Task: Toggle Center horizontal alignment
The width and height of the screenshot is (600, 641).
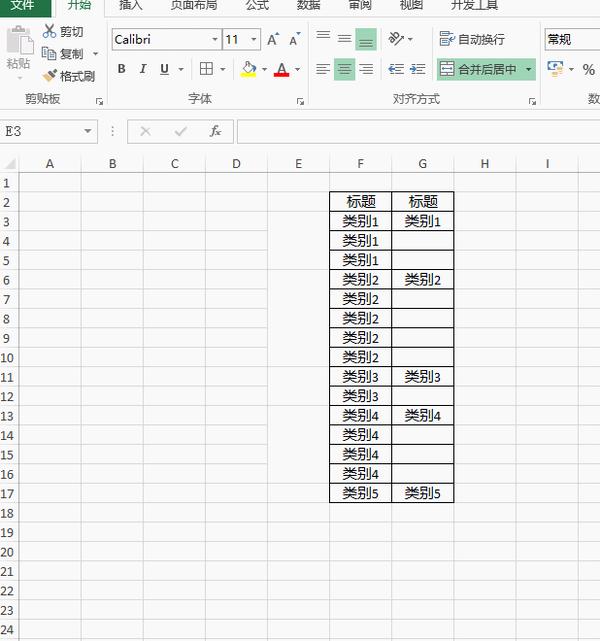Action: (x=344, y=69)
